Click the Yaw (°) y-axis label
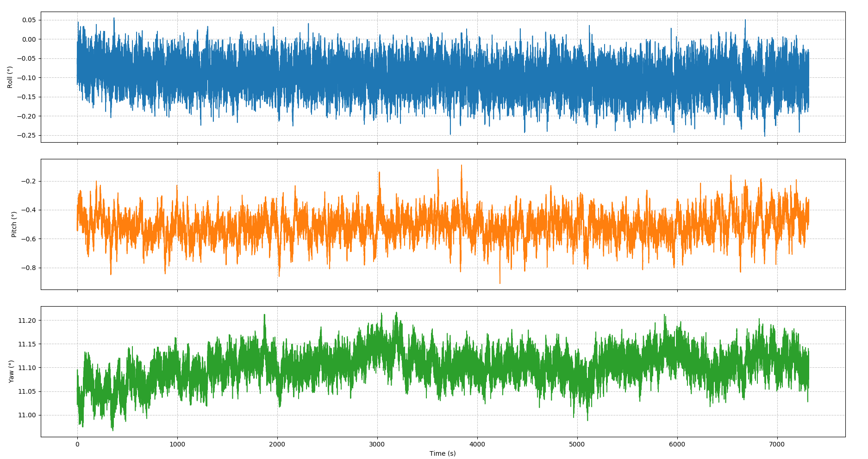The image size is (868, 459). tap(11, 371)
